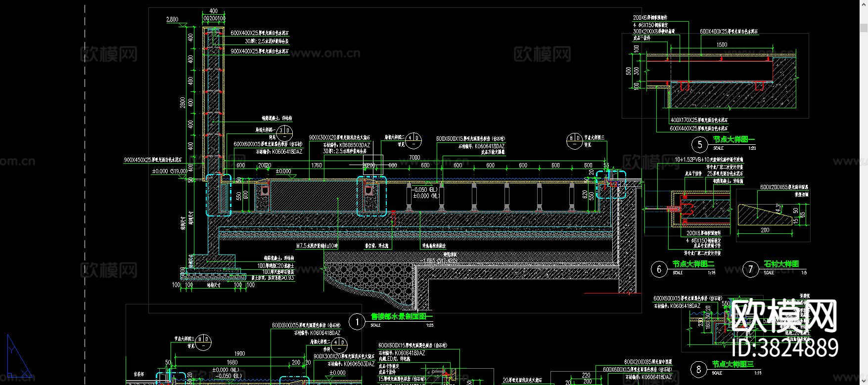Click the scrollbar up arrow at top right

863,4
